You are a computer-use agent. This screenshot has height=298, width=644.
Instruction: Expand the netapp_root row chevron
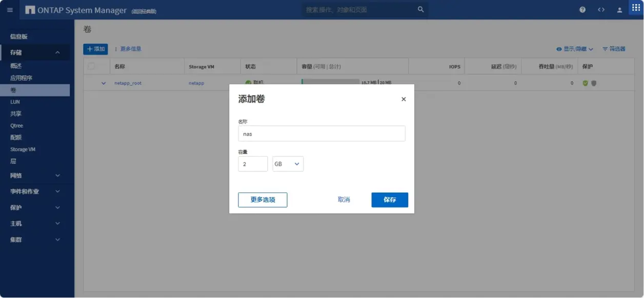point(104,83)
